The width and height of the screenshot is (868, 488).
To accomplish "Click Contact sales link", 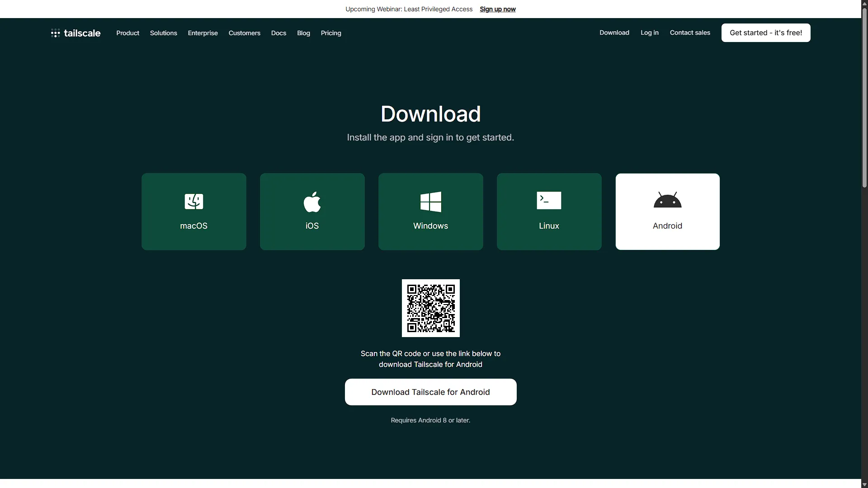I will pyautogui.click(x=690, y=33).
